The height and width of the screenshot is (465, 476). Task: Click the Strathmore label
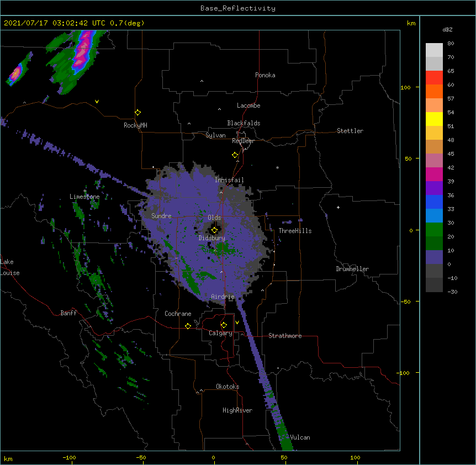click(285, 336)
